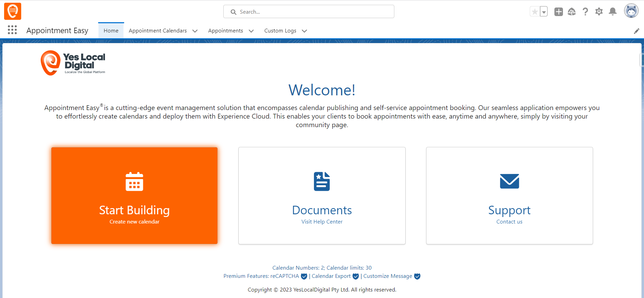The image size is (644, 298).
Task: Click the Support Contact us tile
Action: coord(509,195)
